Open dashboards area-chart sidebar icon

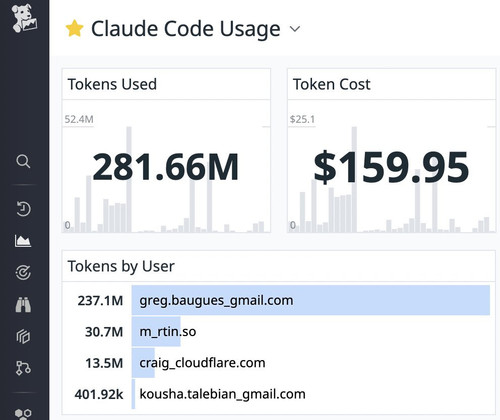pos(23,241)
